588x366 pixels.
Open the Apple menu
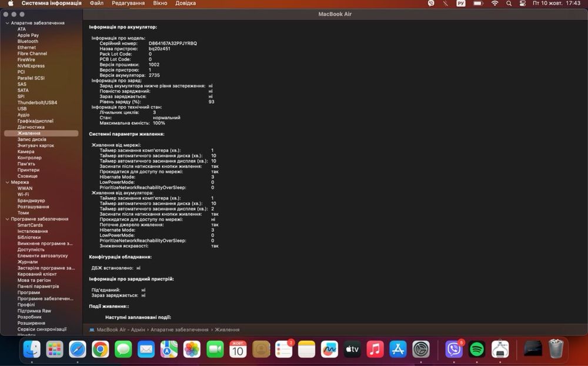(x=11, y=4)
